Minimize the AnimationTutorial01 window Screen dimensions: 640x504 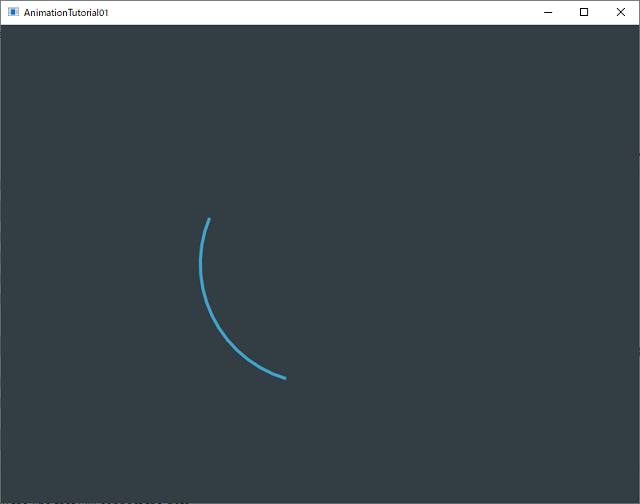pyautogui.click(x=548, y=13)
